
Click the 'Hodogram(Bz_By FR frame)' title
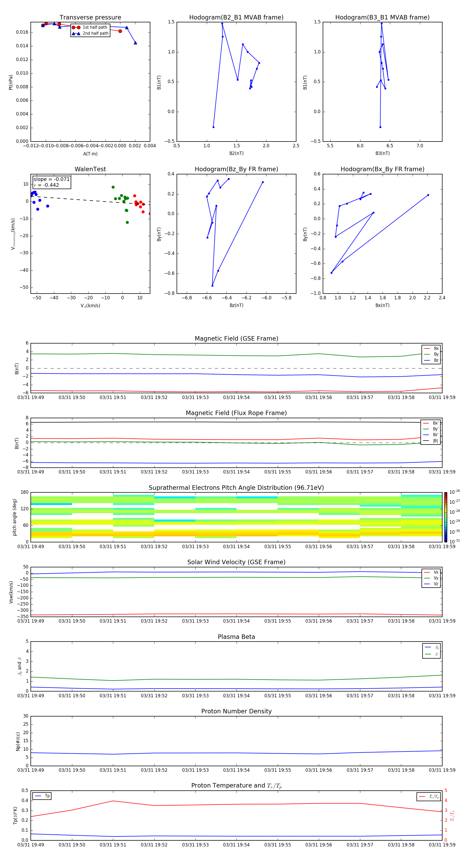[x=236, y=169]
